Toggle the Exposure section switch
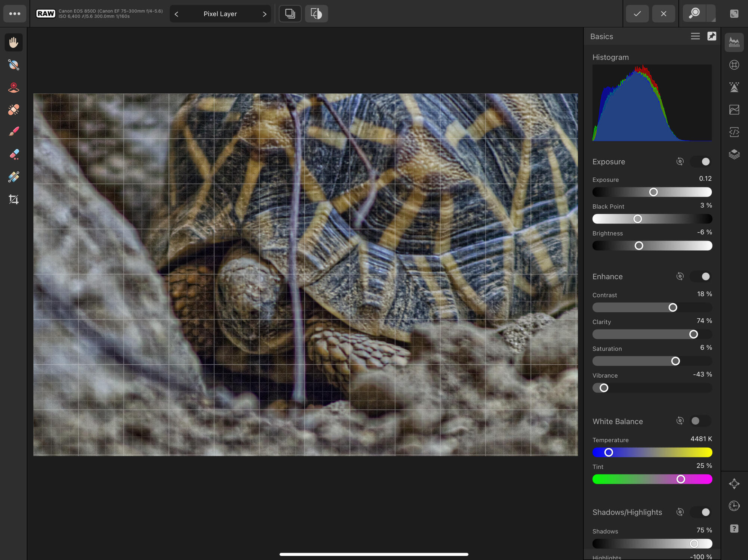This screenshot has width=748, height=560. (x=701, y=162)
